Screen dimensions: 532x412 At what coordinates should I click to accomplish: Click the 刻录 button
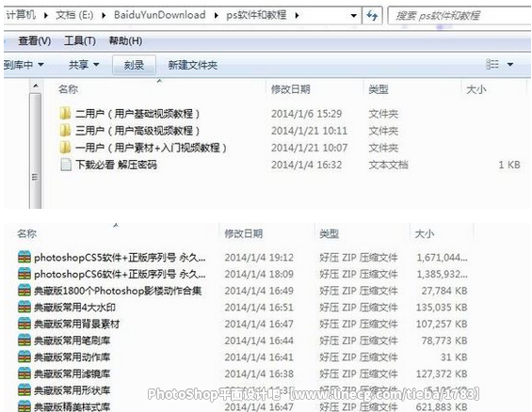click(134, 65)
